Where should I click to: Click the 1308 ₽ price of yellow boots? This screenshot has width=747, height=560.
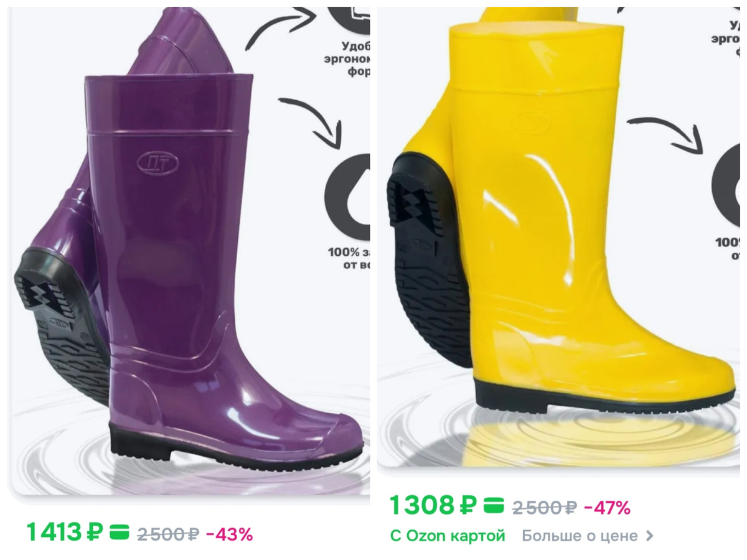pos(433,505)
